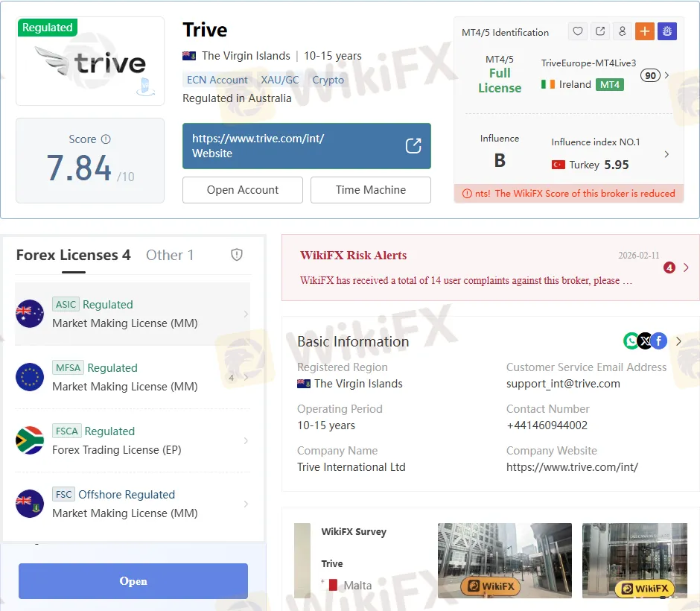Click the XAU/GC tag
The image size is (700, 611).
click(x=280, y=80)
